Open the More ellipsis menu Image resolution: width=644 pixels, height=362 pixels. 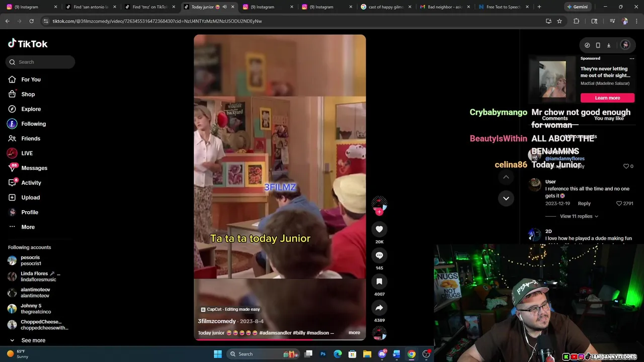(x=12, y=227)
